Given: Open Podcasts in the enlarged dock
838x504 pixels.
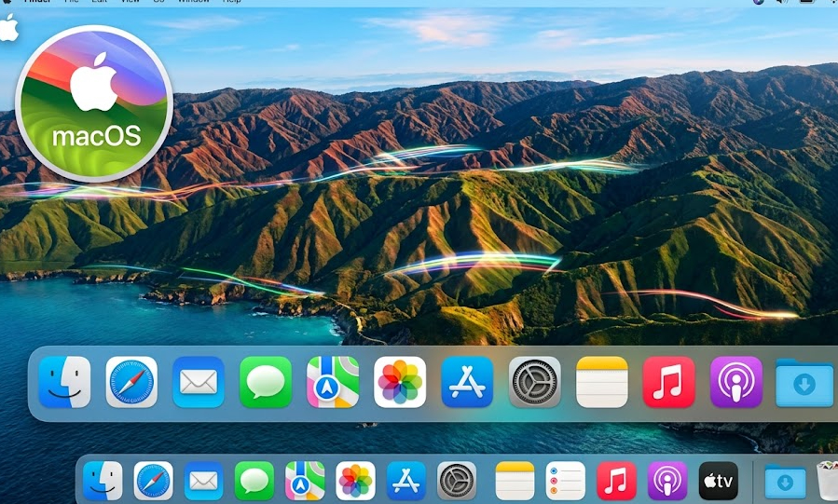Looking at the screenshot, I should 735,382.
